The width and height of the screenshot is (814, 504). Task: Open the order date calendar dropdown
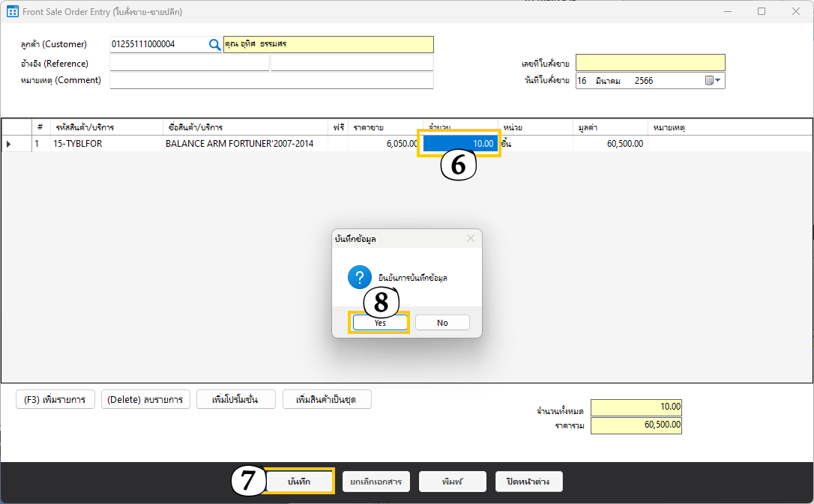tap(713, 81)
